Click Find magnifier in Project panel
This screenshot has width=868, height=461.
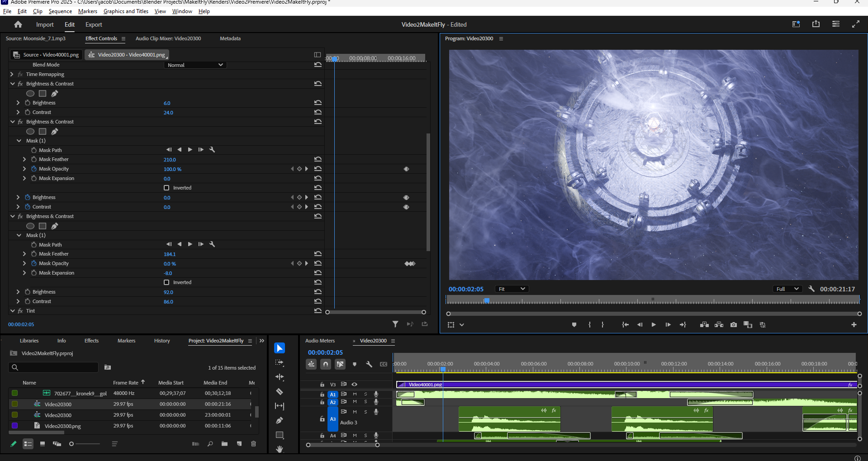(210, 444)
